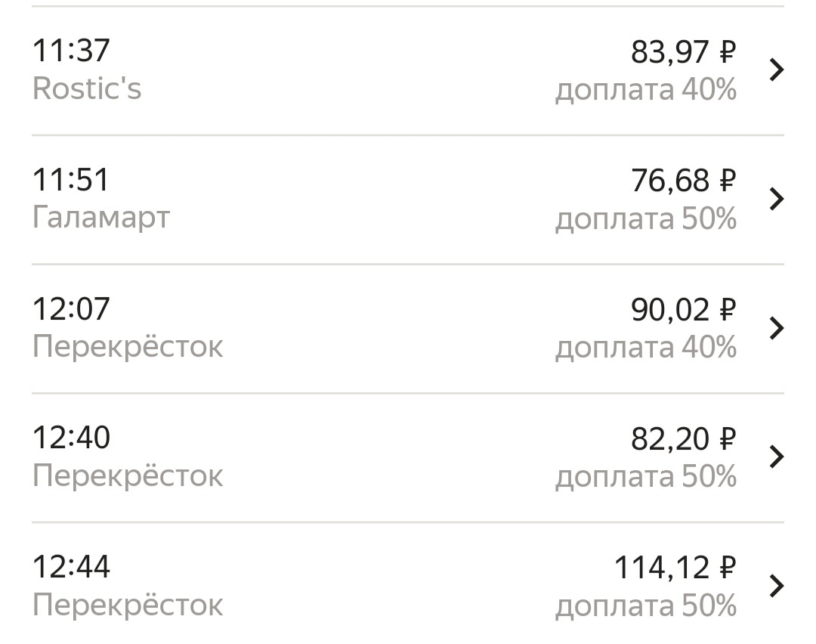Click the доплата 40% label on Rostic's row
Image resolution: width=816 pixels, height=644 pixels.
(647, 90)
